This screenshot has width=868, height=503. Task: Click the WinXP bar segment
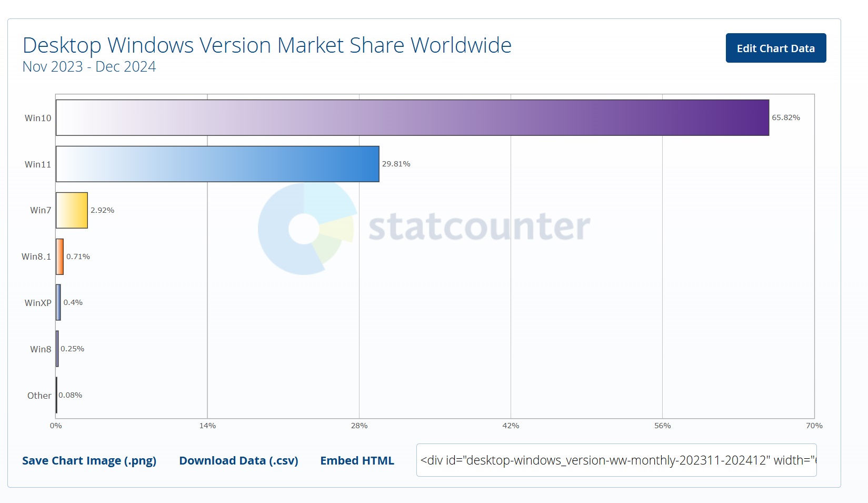click(x=58, y=302)
